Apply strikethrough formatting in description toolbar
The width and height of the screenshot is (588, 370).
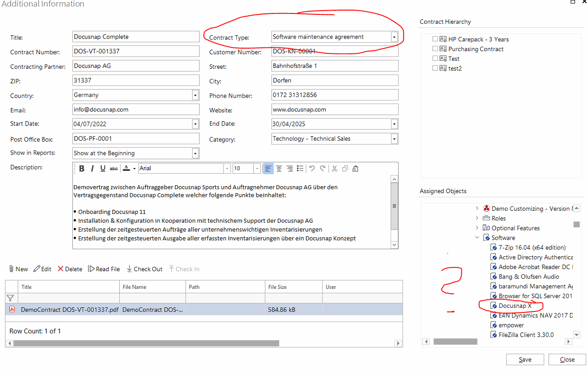point(114,169)
